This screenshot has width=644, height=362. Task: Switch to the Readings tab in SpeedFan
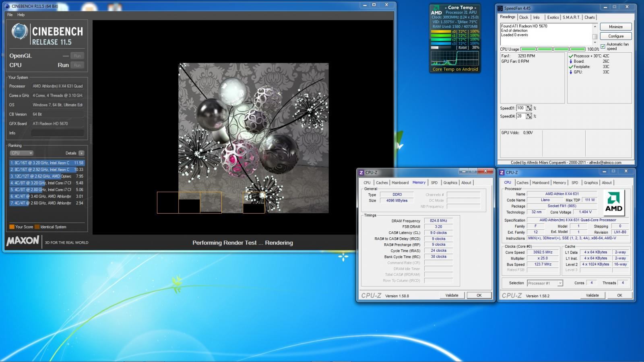tap(508, 17)
